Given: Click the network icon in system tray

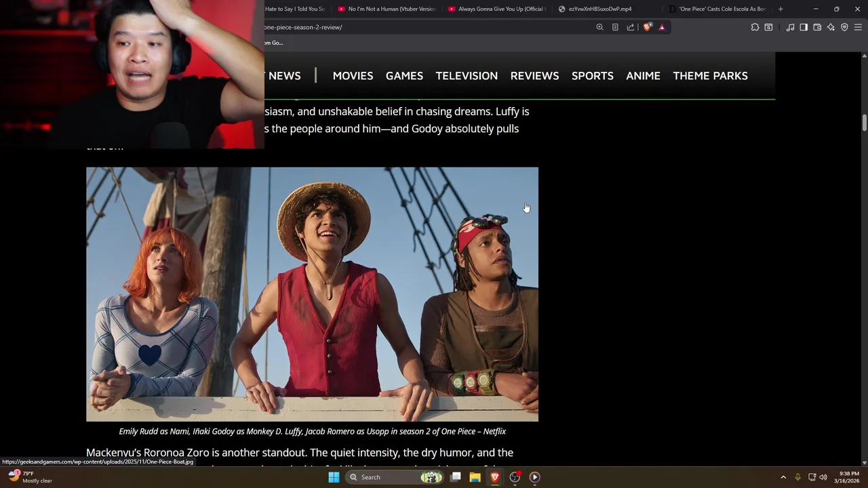Looking at the screenshot, I should click(812, 477).
